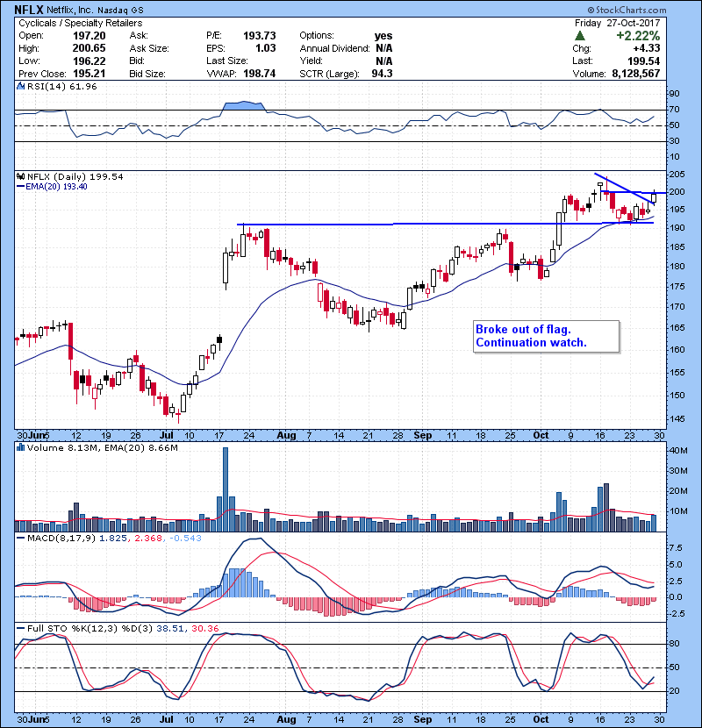Click the Cyclicals / Specialty Retailers label

(x=81, y=23)
